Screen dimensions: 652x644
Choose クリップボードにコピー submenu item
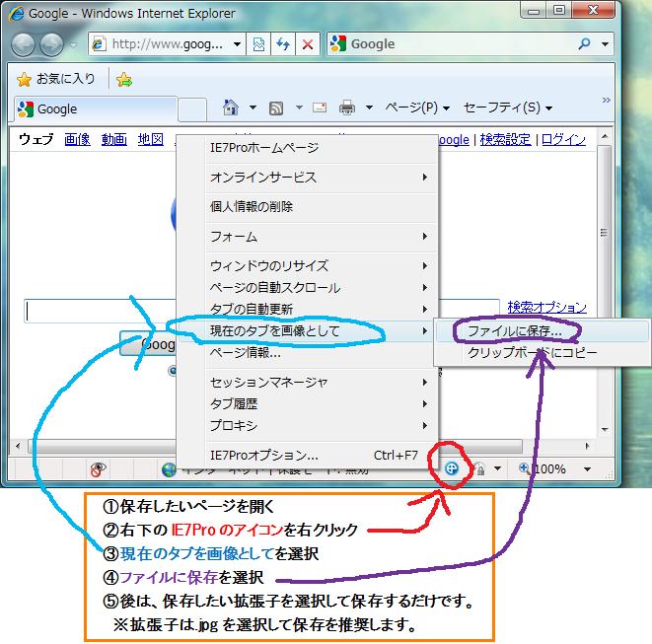542,353
